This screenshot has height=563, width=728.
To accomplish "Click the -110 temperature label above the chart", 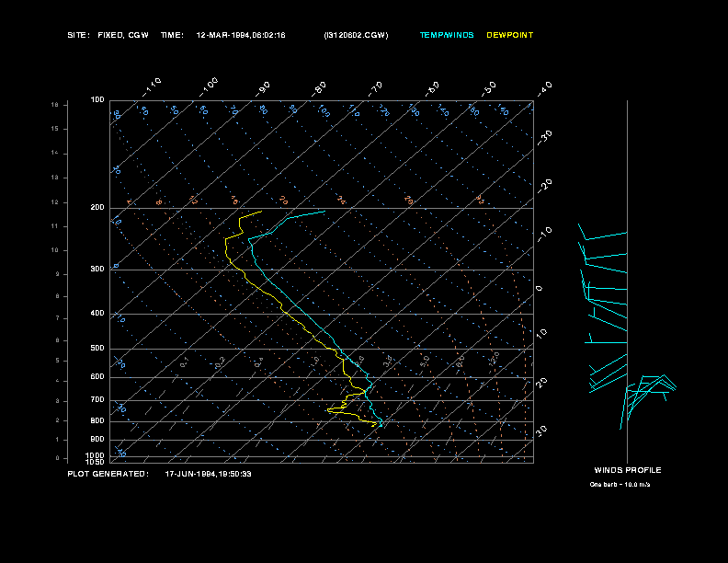I will 152,87.
